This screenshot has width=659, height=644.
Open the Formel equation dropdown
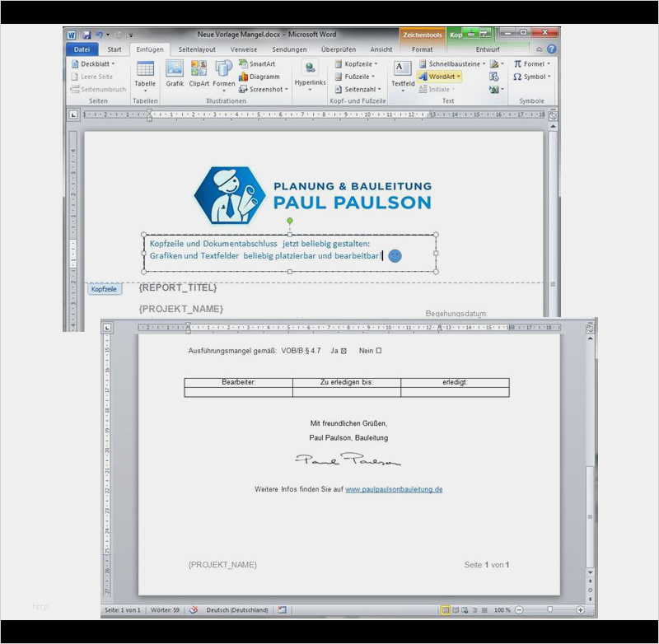click(x=531, y=64)
